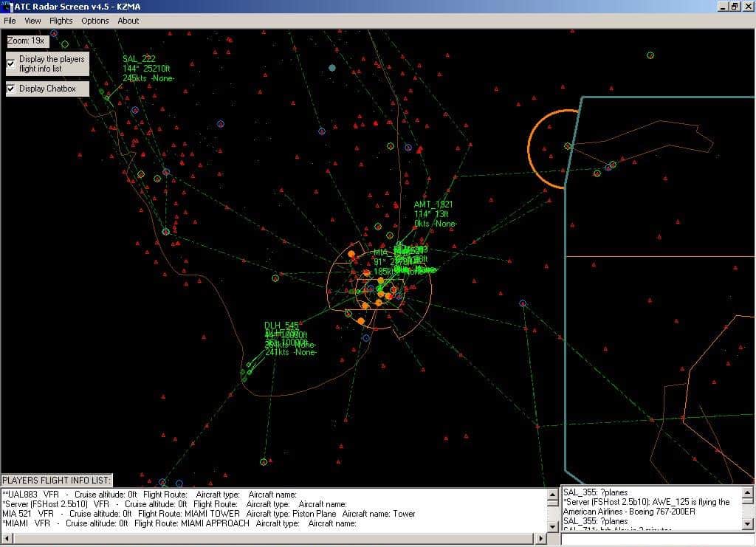Select the AMT_1821 flight label
The height and width of the screenshot is (547, 756).
coord(433,204)
